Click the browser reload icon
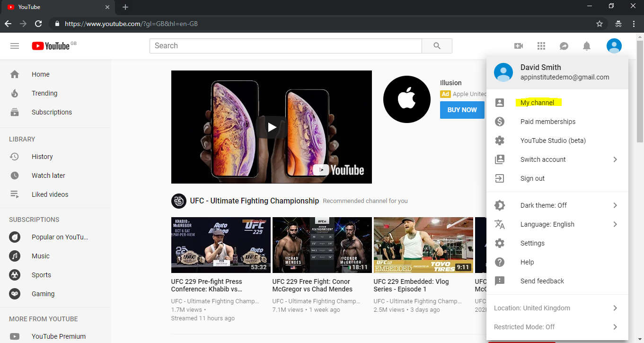This screenshot has height=343, width=644. (38, 24)
